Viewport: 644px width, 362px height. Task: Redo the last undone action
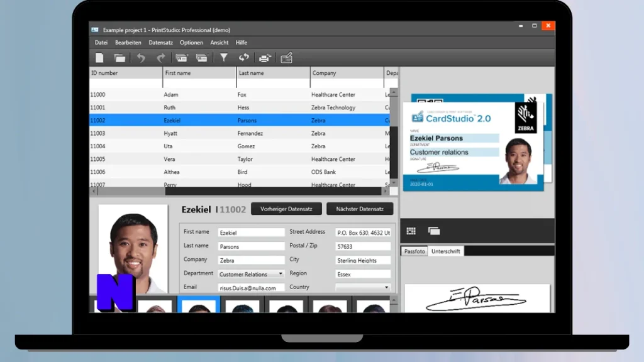(160, 58)
